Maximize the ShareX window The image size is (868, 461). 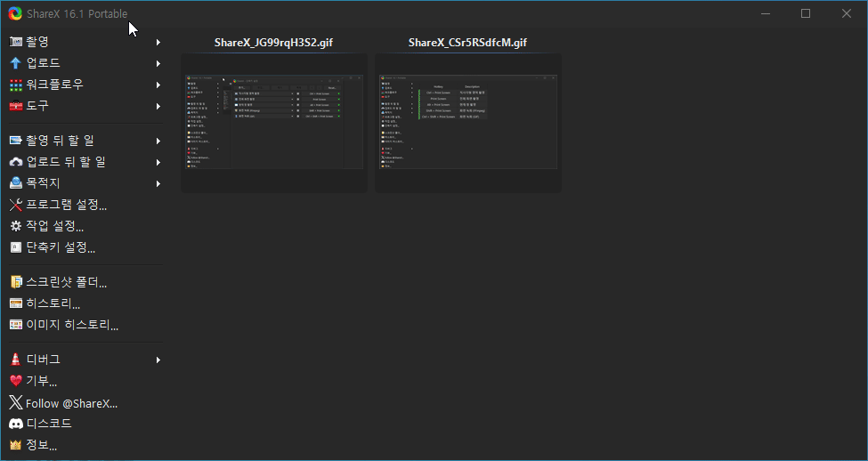tap(806, 14)
